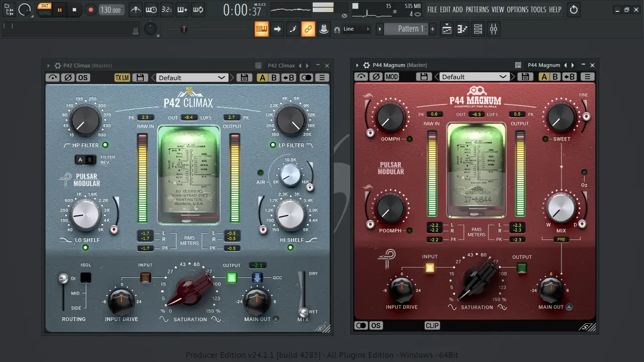Toggle the OOMPH LED in P44 Magnum
This screenshot has height=362, width=644.
click(x=409, y=139)
